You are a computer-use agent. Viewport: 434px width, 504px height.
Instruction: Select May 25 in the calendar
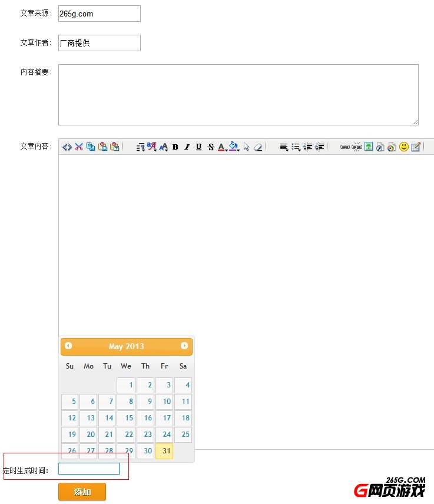[183, 435]
